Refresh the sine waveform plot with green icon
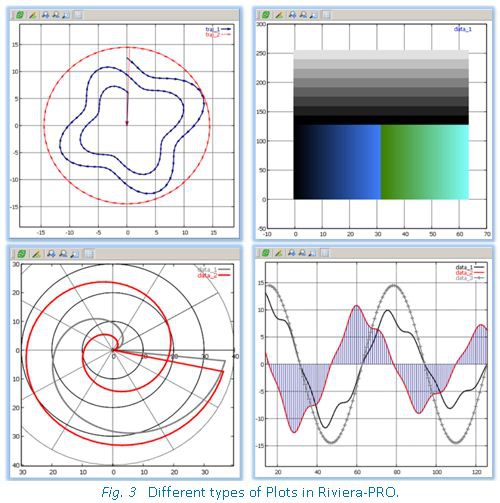This screenshot has width=500, height=503. tap(266, 253)
